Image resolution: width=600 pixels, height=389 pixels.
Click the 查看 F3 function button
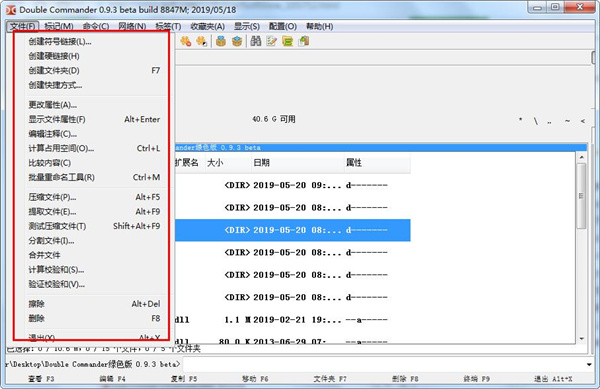41,379
